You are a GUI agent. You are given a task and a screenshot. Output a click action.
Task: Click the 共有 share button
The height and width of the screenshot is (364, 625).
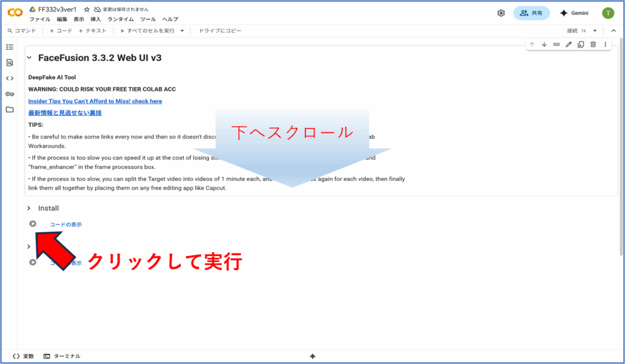click(x=532, y=13)
